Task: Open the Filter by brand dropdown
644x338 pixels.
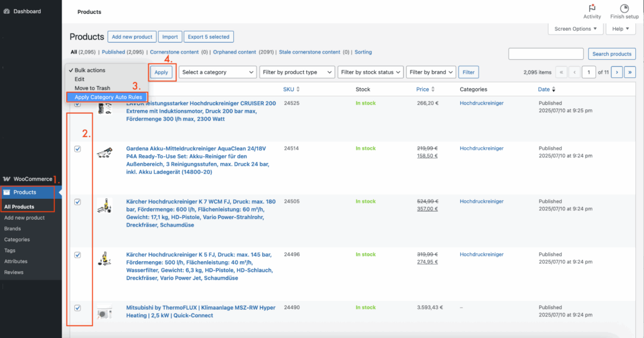Action: pyautogui.click(x=431, y=72)
